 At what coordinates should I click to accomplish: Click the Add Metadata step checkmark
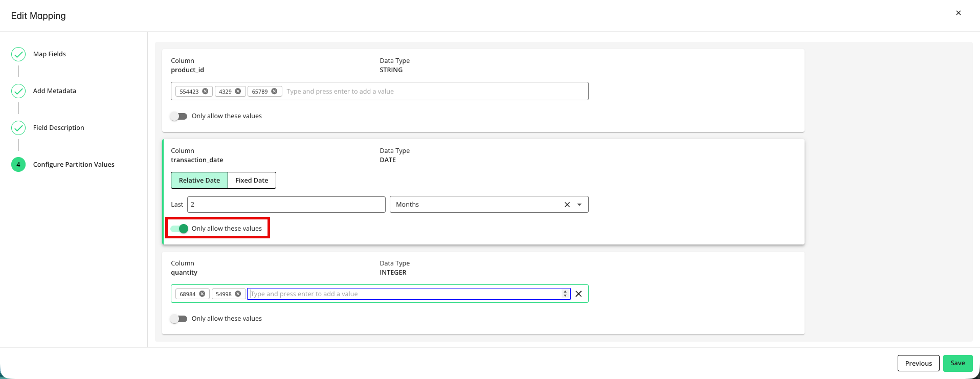click(x=18, y=91)
